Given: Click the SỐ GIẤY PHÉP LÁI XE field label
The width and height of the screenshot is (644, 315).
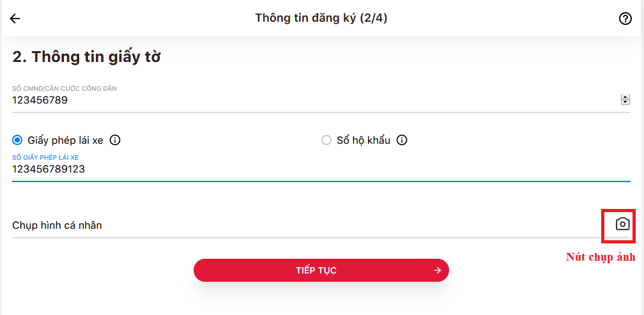Looking at the screenshot, I should [45, 157].
